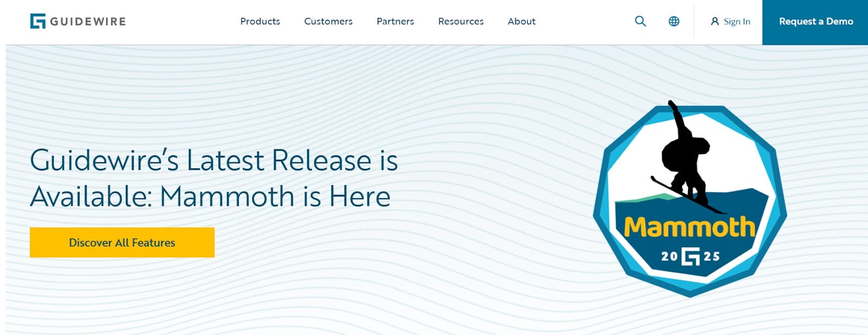Open the globe language selector
The height and width of the screenshot is (335, 868).
click(674, 21)
